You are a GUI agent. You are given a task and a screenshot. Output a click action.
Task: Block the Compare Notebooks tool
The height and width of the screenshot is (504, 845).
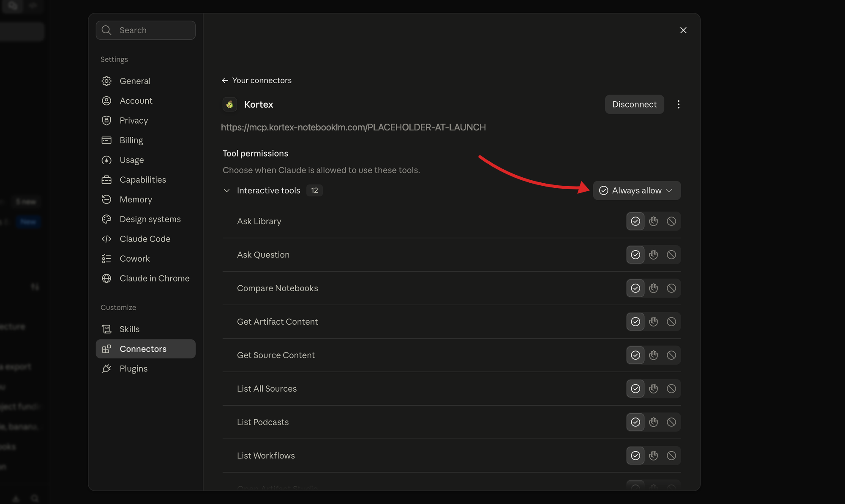point(671,288)
